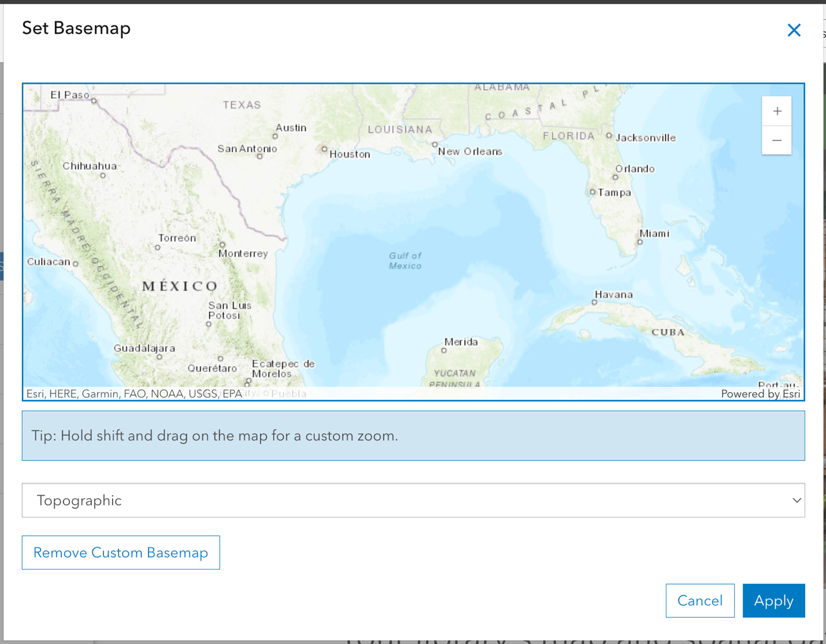The width and height of the screenshot is (826, 644).
Task: Click the Torreón label on map
Action: point(177,238)
